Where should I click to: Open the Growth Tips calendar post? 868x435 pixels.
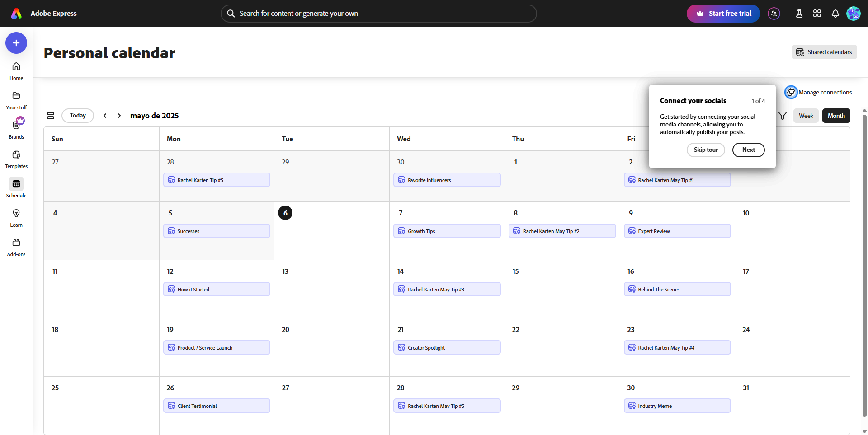447,231
